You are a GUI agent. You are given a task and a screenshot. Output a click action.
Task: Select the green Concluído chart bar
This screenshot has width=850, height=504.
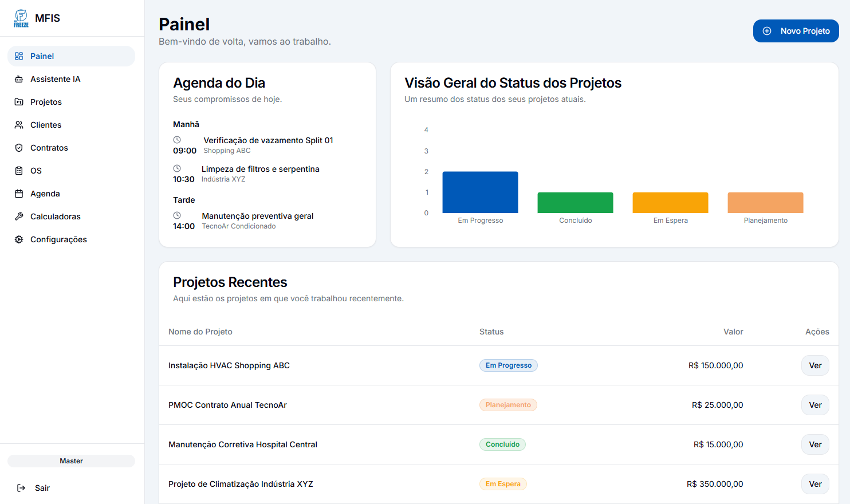[x=575, y=203]
